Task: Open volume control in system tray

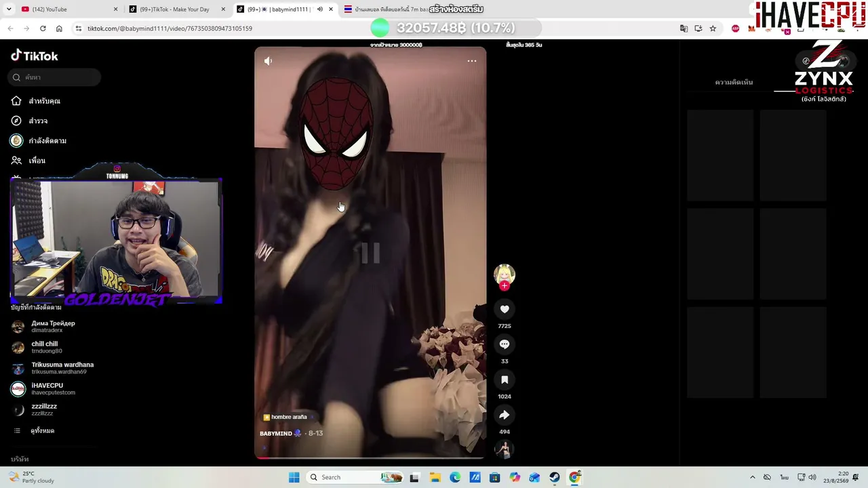Action: [x=812, y=477]
